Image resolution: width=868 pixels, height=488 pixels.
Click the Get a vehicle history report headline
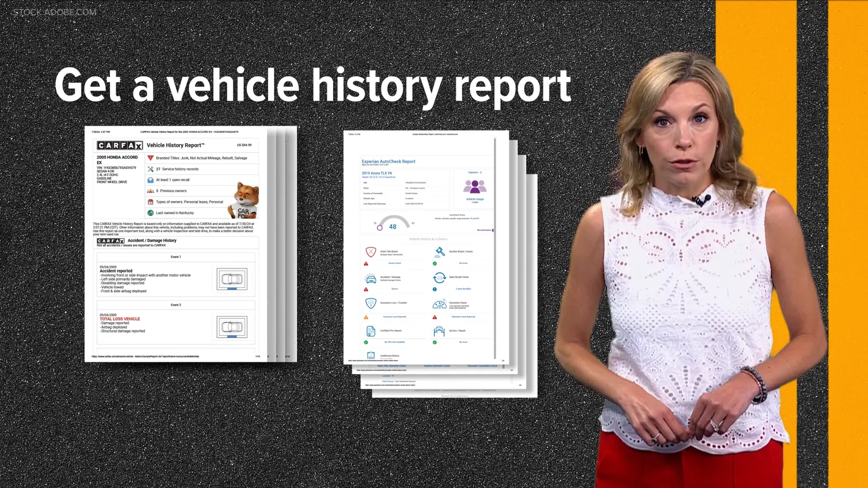[x=313, y=86]
